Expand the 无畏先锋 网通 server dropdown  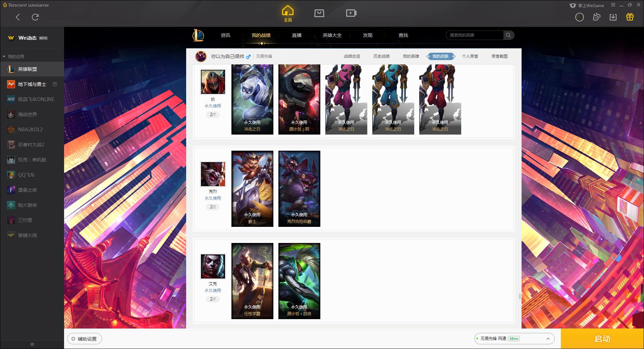(514, 339)
